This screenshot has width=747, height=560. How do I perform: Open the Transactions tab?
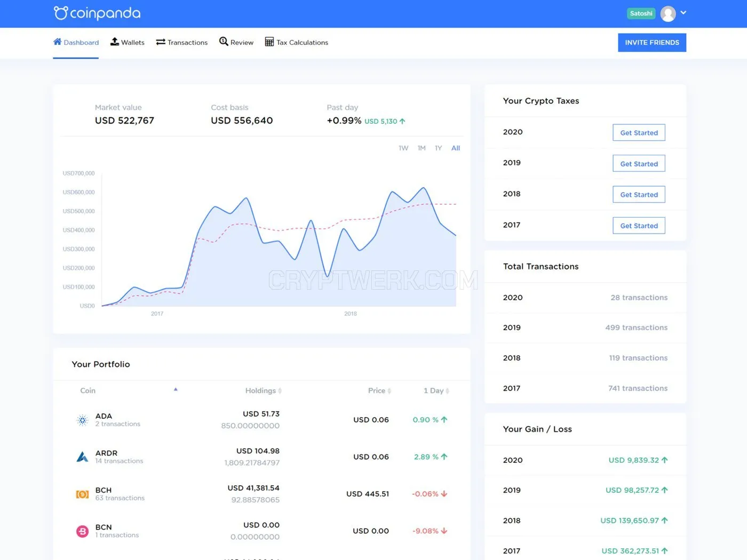click(x=181, y=42)
